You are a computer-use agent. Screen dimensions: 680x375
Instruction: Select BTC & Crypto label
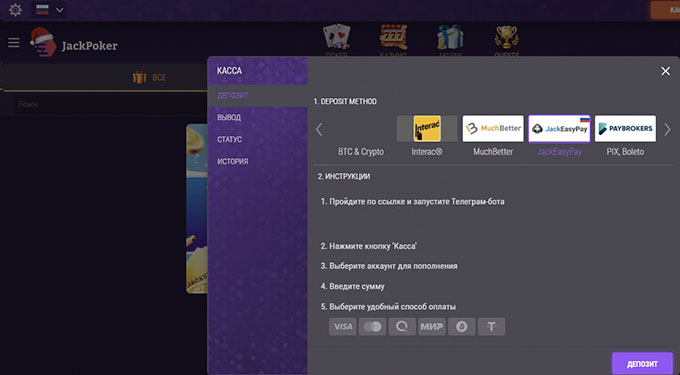tap(361, 152)
